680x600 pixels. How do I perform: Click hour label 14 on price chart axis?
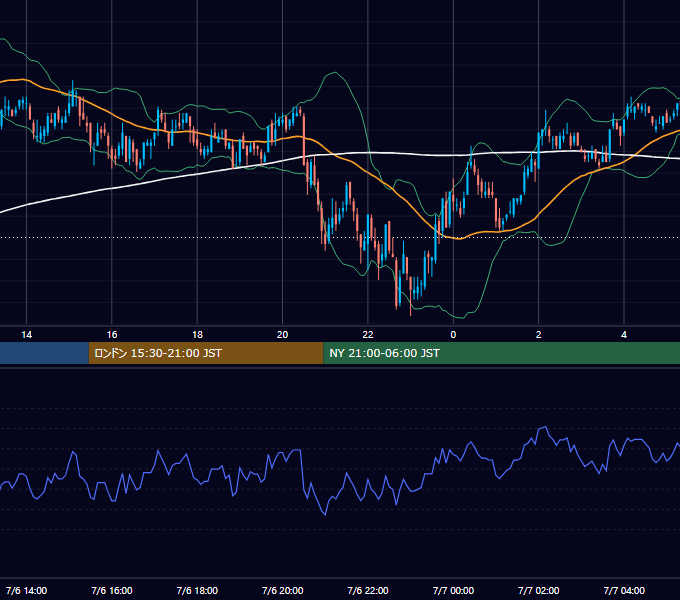click(26, 334)
